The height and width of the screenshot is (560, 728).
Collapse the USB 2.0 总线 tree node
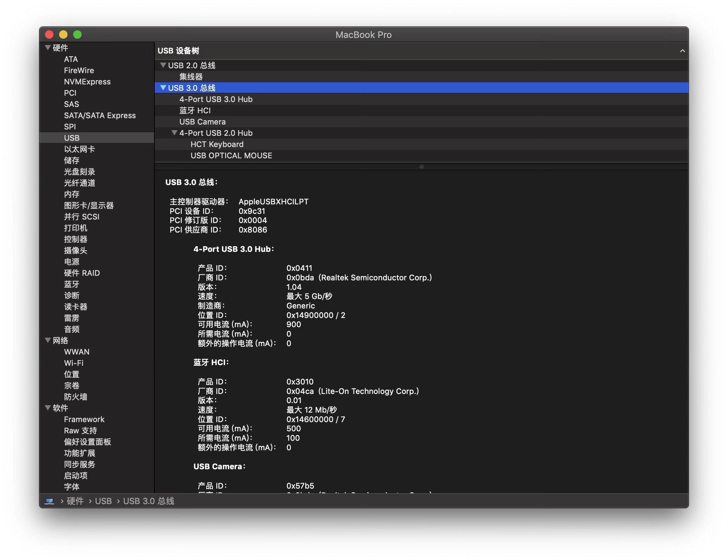point(163,65)
